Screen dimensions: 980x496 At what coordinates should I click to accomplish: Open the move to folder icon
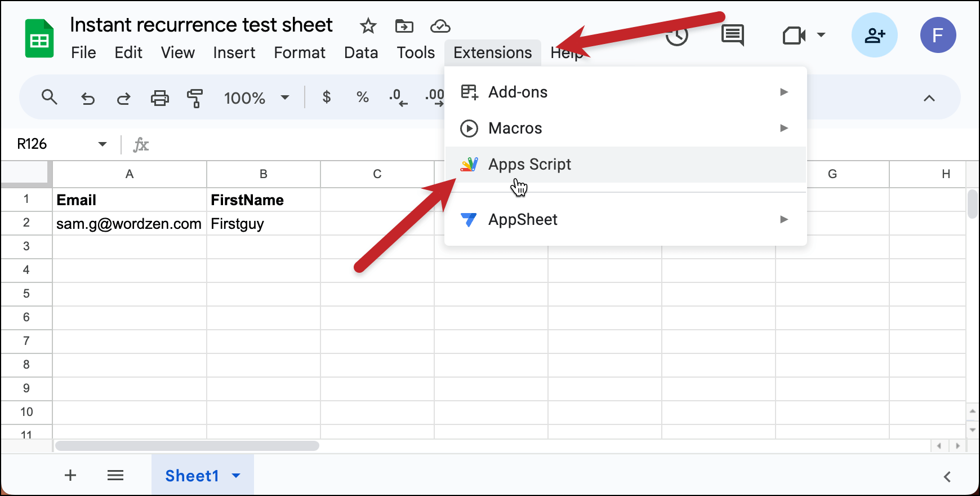coord(404,26)
